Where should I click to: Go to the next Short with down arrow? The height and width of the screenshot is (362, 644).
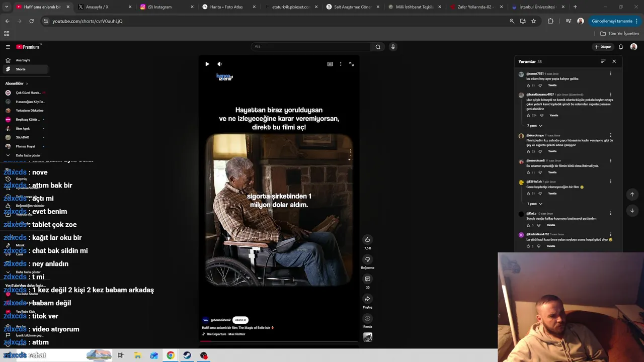pyautogui.click(x=632, y=211)
